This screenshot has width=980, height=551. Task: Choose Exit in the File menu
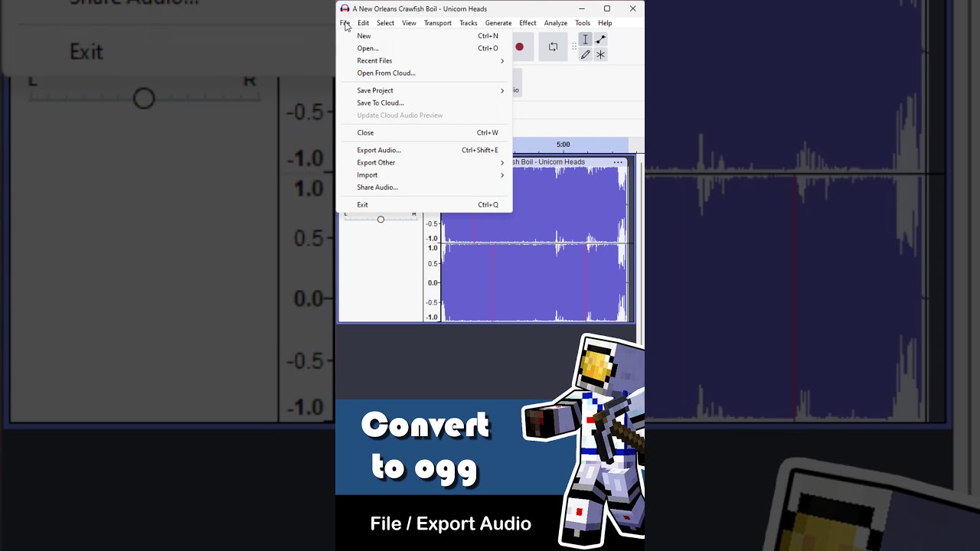coord(424,204)
